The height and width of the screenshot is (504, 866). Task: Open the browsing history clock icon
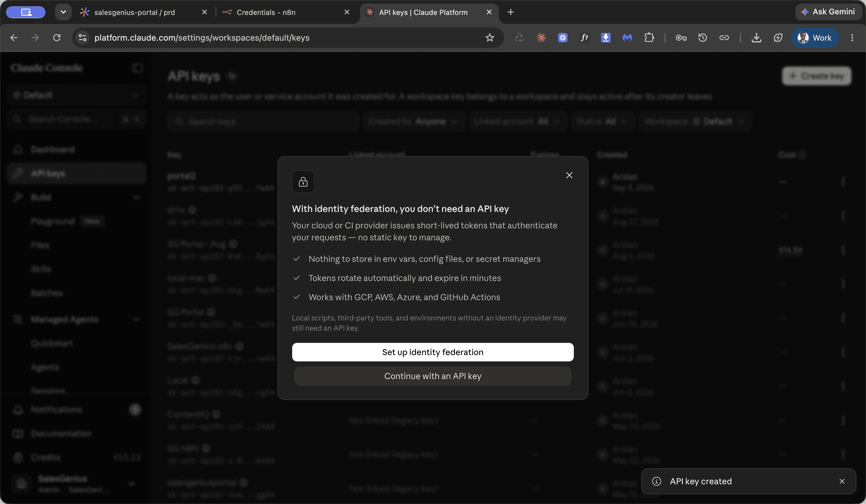coord(702,38)
